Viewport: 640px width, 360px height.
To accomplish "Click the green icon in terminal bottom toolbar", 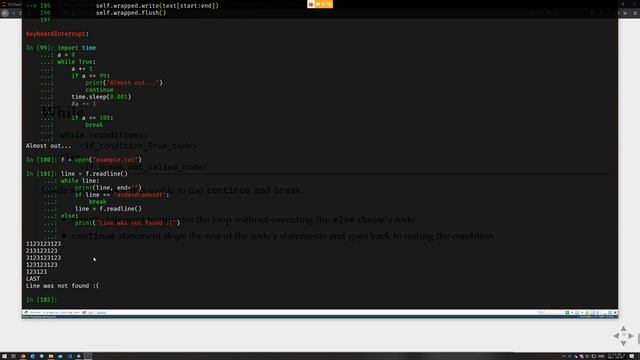I will pos(567,313).
